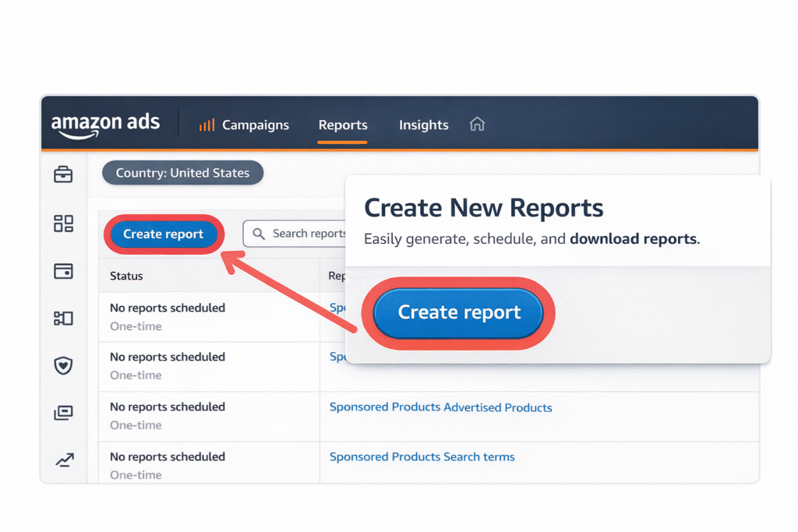
Task: Click Create report button beside the search field
Action: (x=163, y=234)
